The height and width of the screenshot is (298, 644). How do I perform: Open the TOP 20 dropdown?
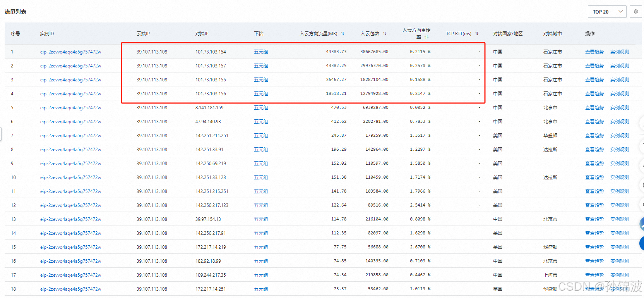tap(607, 12)
